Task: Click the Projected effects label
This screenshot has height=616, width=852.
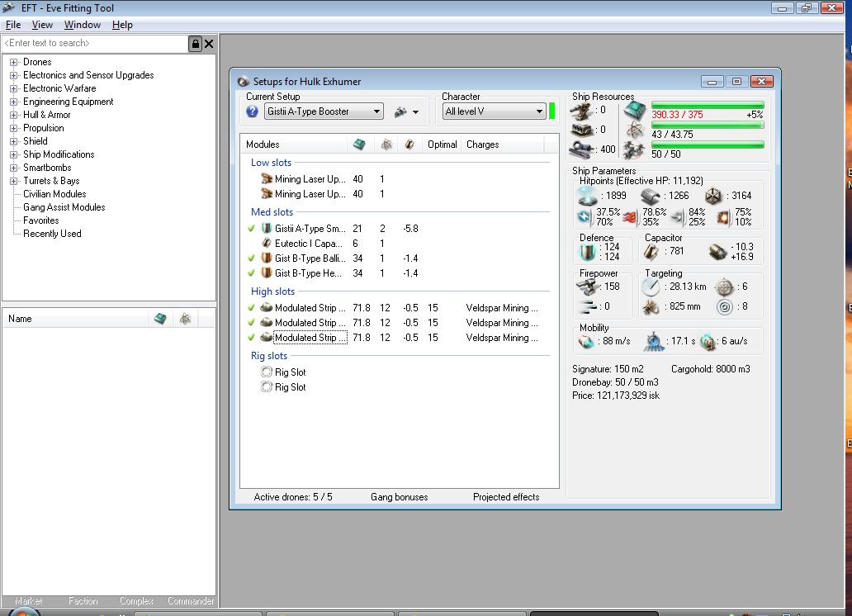Action: tap(505, 497)
